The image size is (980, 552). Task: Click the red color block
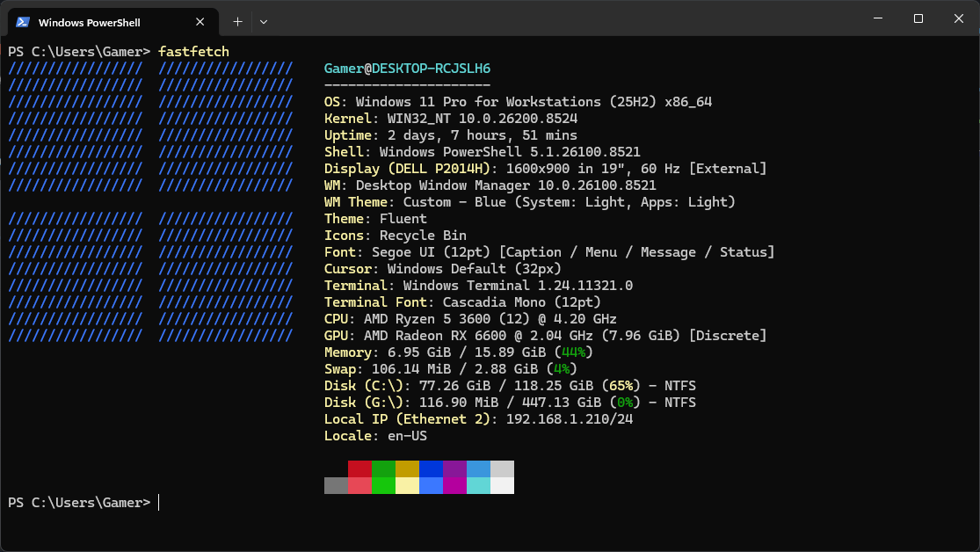tap(360, 468)
